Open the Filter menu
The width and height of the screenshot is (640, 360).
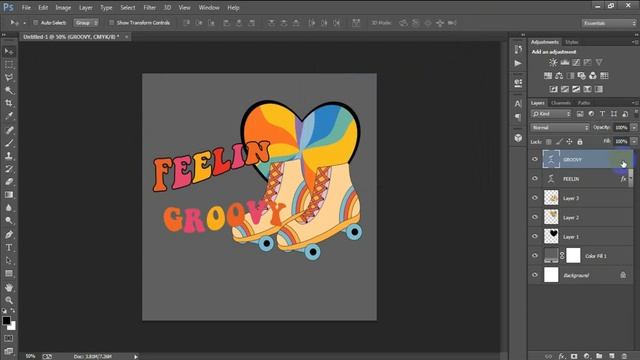tap(149, 8)
